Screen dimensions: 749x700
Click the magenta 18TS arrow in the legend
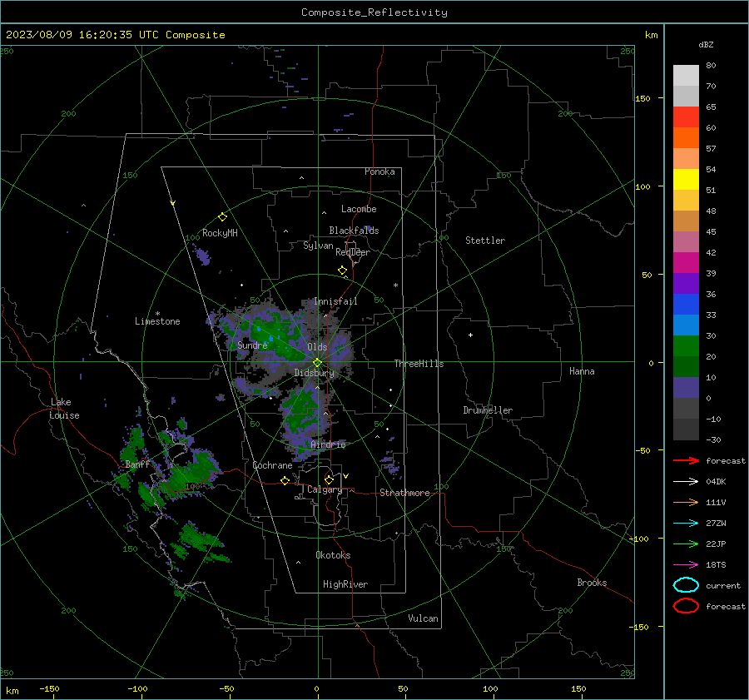point(686,565)
